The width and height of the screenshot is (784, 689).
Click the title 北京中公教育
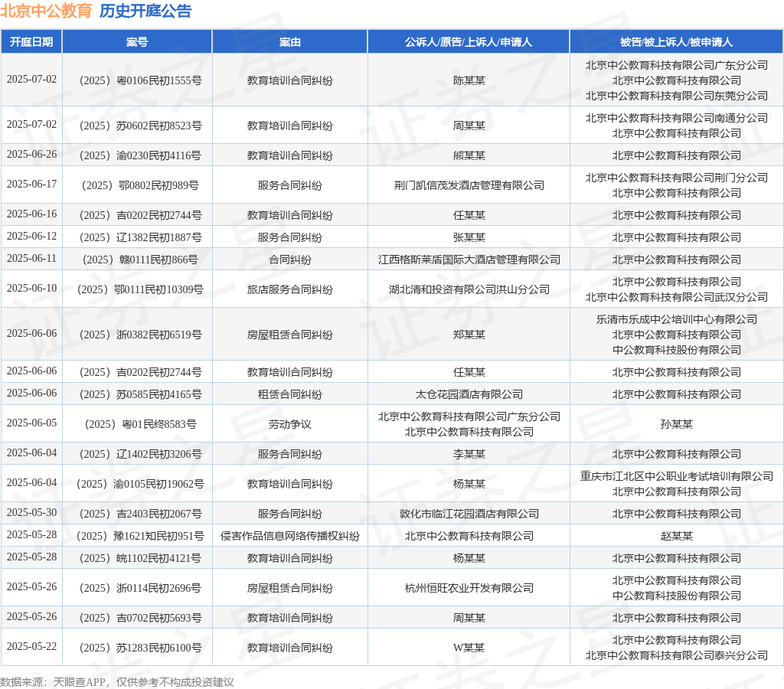coord(46,11)
